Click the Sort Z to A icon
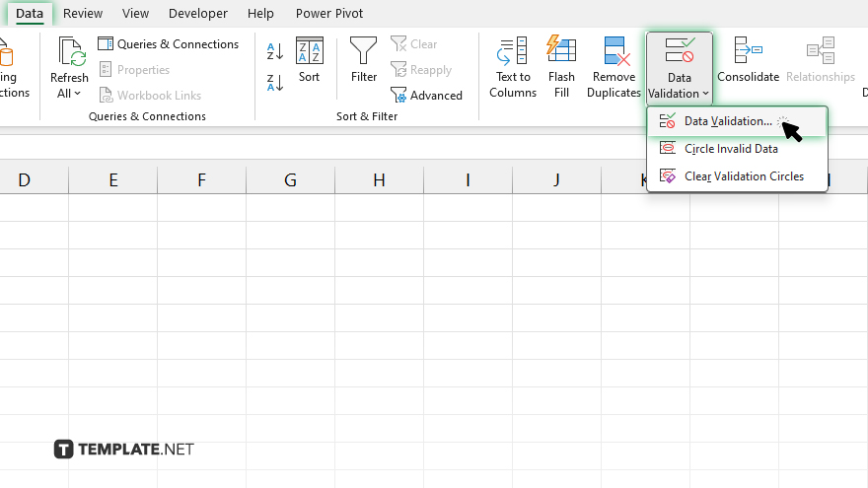This screenshot has height=488, width=868. point(275,83)
